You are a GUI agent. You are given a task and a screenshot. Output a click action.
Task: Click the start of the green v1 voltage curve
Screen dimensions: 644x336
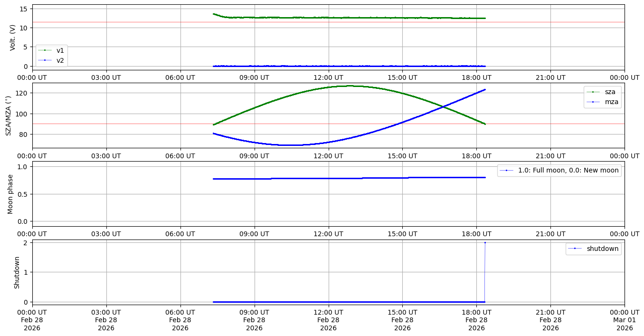point(214,14)
